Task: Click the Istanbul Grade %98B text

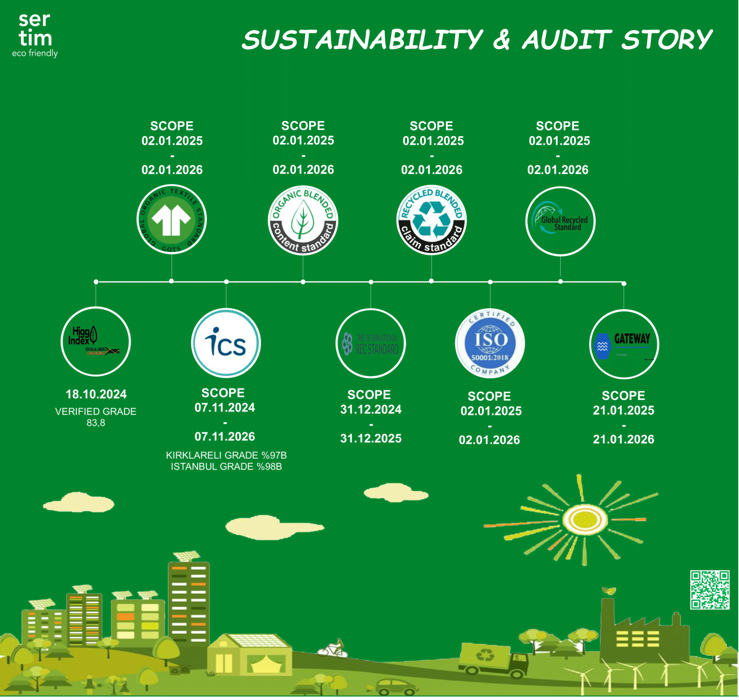Action: click(226, 467)
